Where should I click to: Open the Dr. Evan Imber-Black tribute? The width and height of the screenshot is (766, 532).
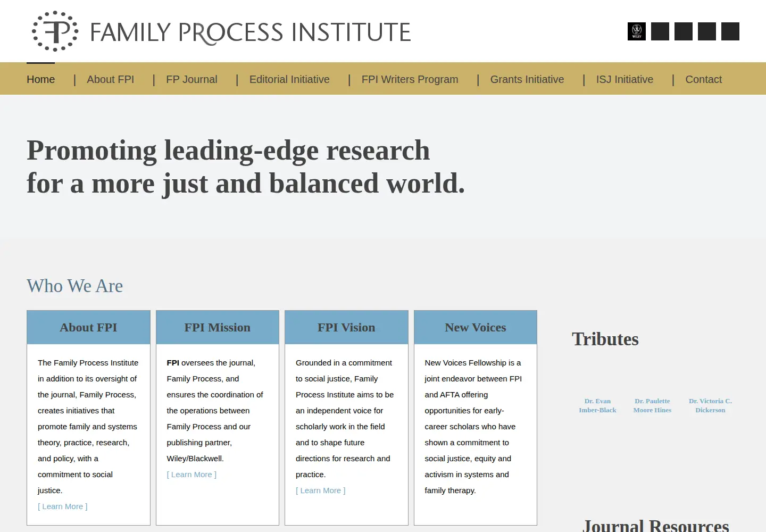pos(597,405)
